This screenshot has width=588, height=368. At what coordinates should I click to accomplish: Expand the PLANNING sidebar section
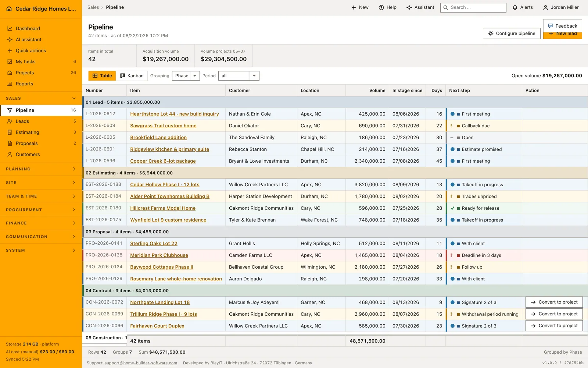pos(41,169)
